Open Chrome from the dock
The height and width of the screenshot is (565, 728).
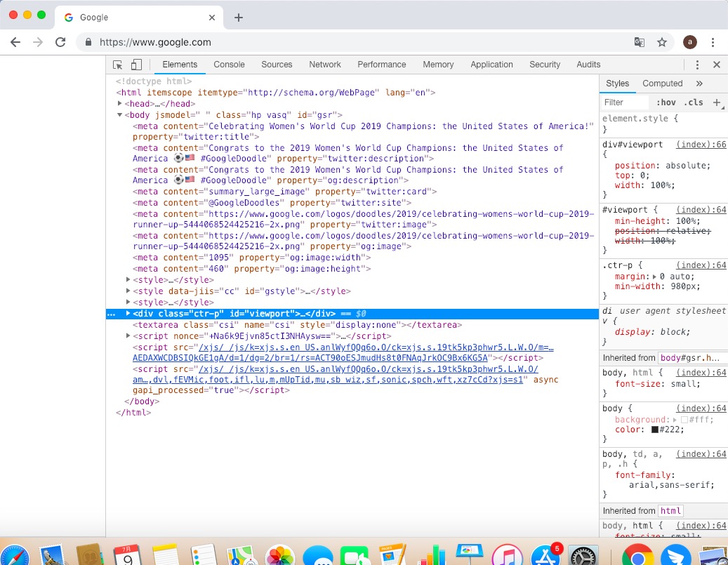pyautogui.click(x=637, y=555)
